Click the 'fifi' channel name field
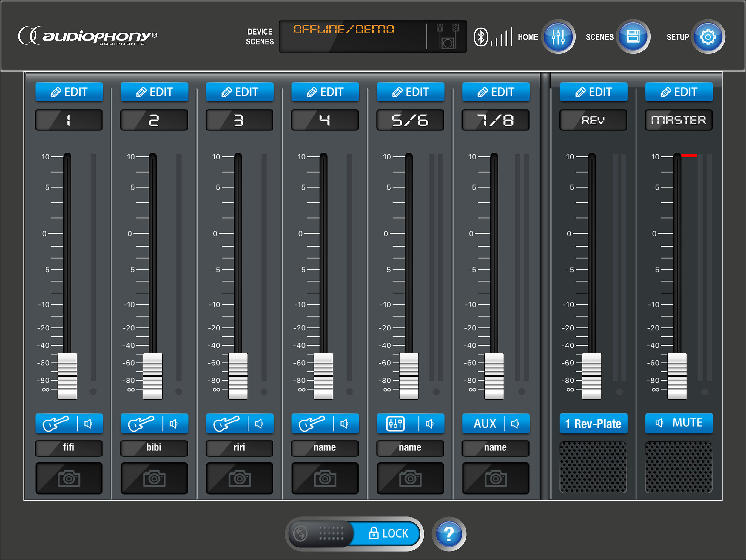The height and width of the screenshot is (560, 746). (69, 447)
